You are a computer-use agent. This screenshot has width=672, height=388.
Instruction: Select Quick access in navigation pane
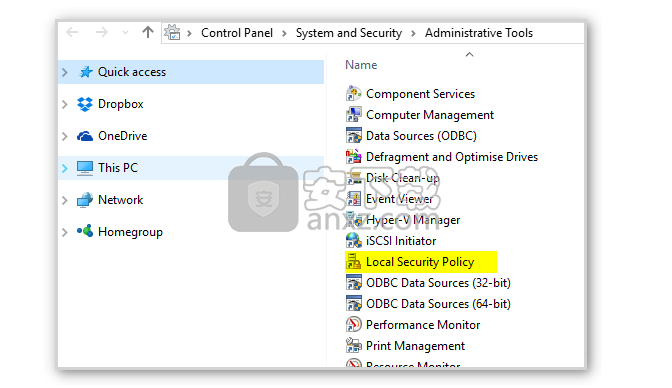(x=132, y=72)
